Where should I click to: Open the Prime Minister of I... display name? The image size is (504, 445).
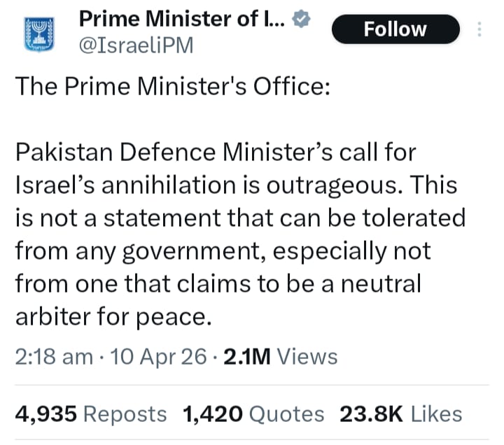pyautogui.click(x=181, y=19)
